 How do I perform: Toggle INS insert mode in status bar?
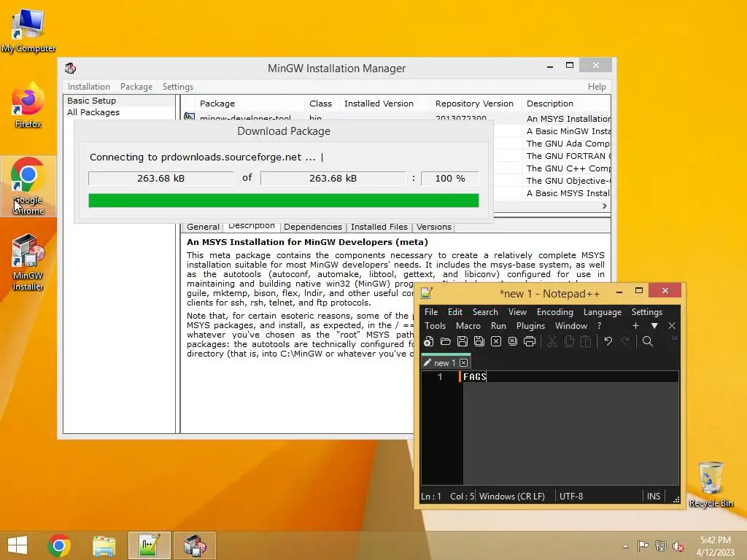coord(654,496)
